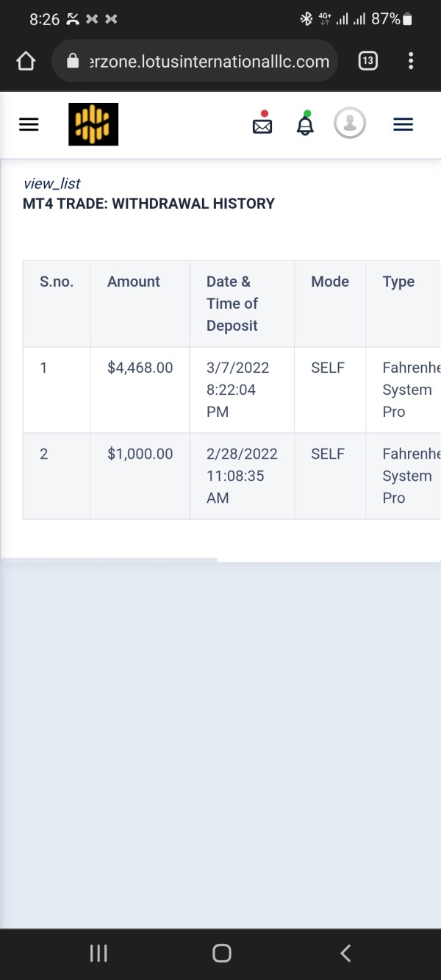Click the horizontal table scrollbar
This screenshot has width=441, height=980.
pyautogui.click(x=109, y=559)
